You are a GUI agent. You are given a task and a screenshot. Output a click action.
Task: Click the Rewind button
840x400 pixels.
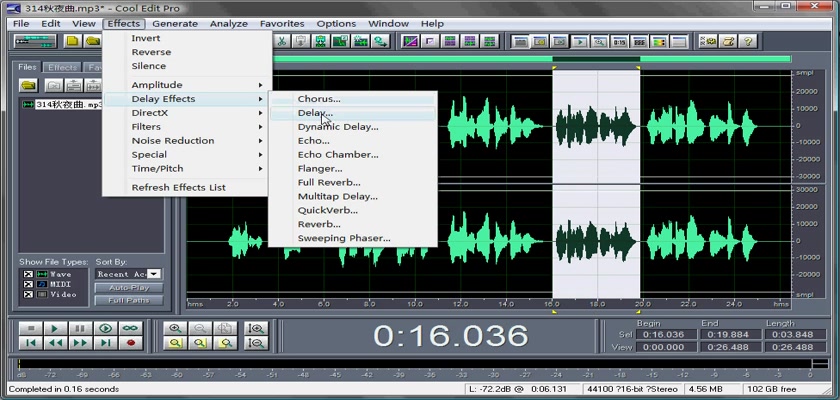point(56,343)
